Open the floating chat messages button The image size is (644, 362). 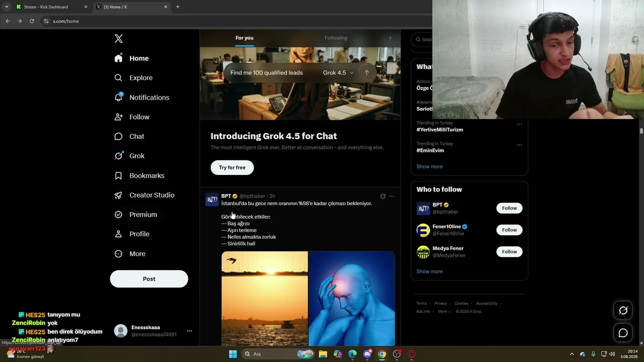click(x=623, y=333)
